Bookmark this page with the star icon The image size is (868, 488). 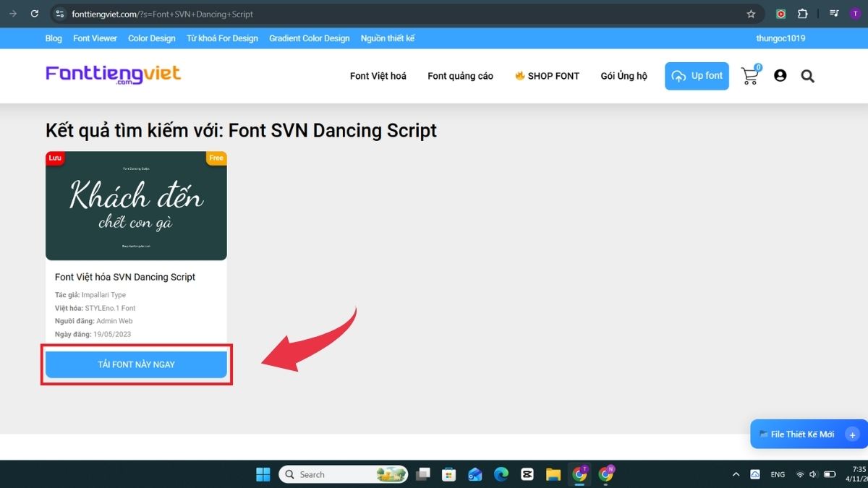click(751, 14)
